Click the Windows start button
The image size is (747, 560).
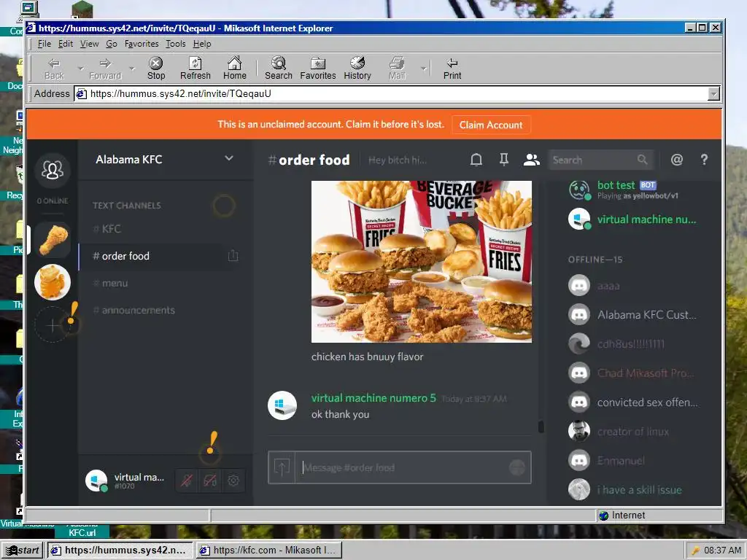pyautogui.click(x=23, y=550)
